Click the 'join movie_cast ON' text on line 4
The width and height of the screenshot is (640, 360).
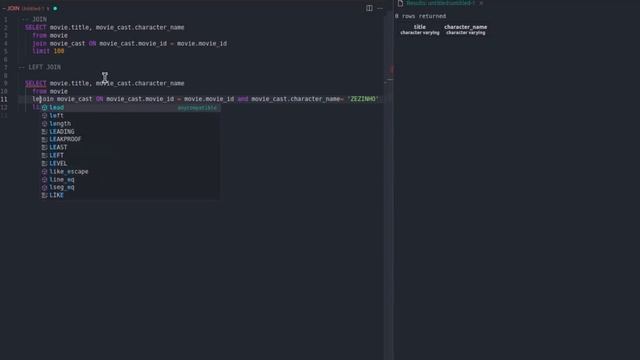tap(64, 43)
